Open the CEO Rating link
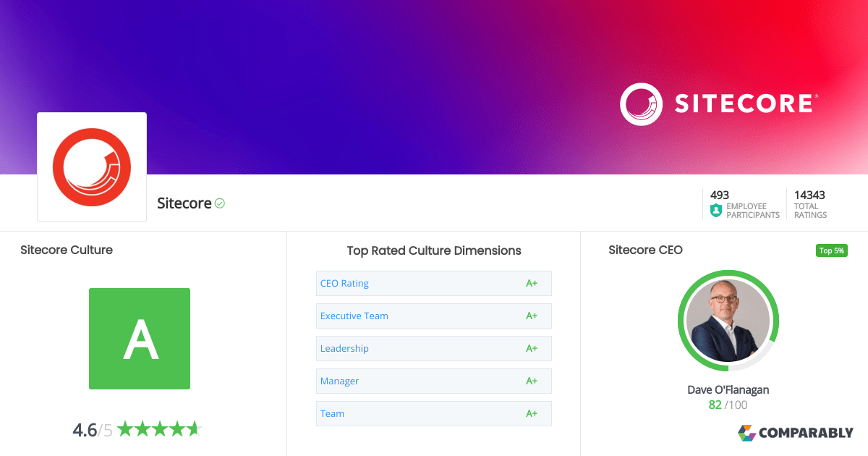This screenshot has width=868, height=456. [x=344, y=283]
